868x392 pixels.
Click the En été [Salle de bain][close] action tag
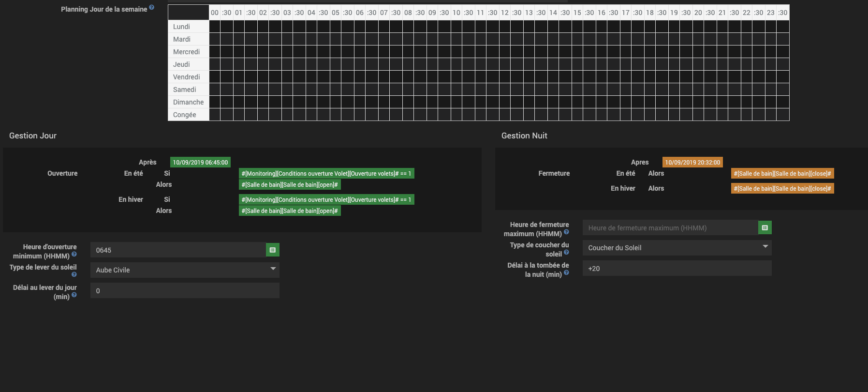point(782,173)
